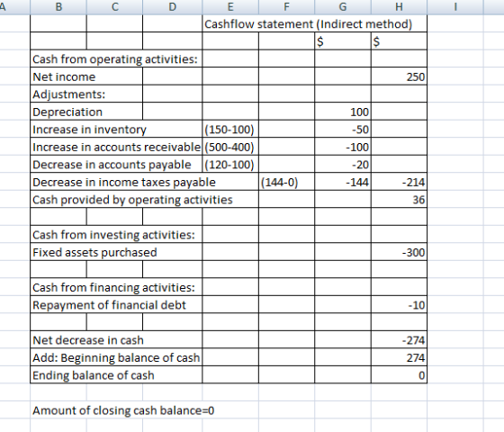Viewport: 504px width, 432px height.
Task: Select column G header
Action: pyautogui.click(x=343, y=7)
